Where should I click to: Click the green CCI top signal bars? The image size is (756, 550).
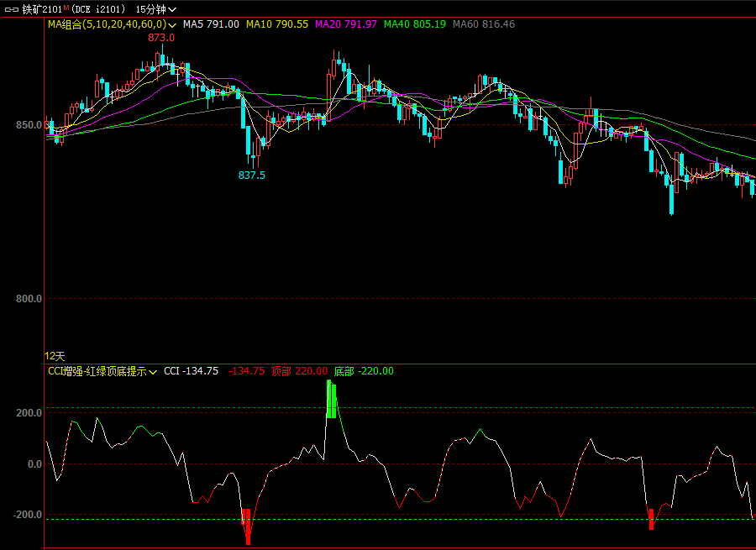click(x=331, y=399)
